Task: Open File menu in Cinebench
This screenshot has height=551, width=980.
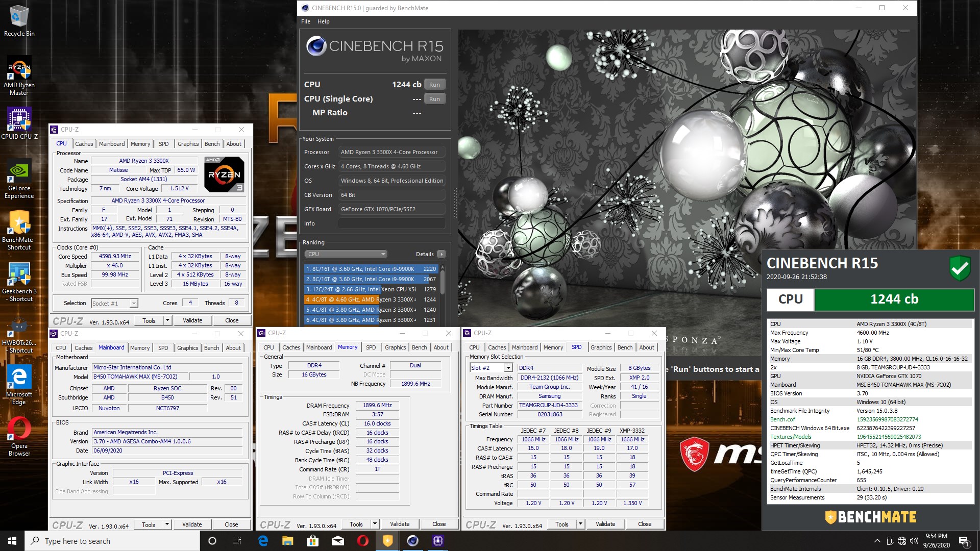Action: pyautogui.click(x=306, y=21)
